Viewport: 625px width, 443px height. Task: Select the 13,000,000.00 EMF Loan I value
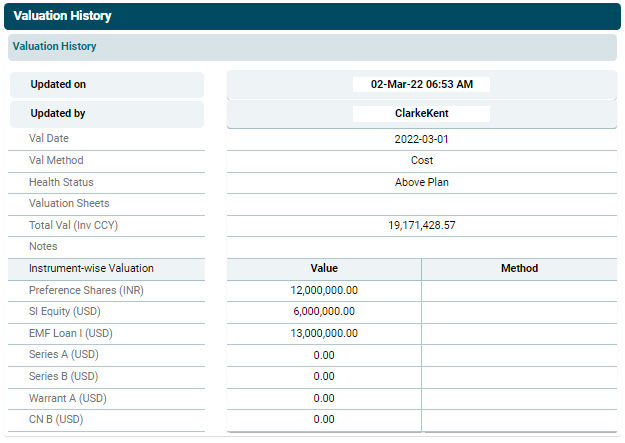click(324, 333)
